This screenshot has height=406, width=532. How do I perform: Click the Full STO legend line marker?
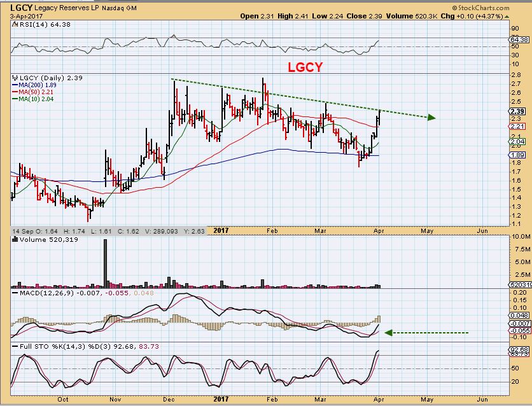(15, 347)
